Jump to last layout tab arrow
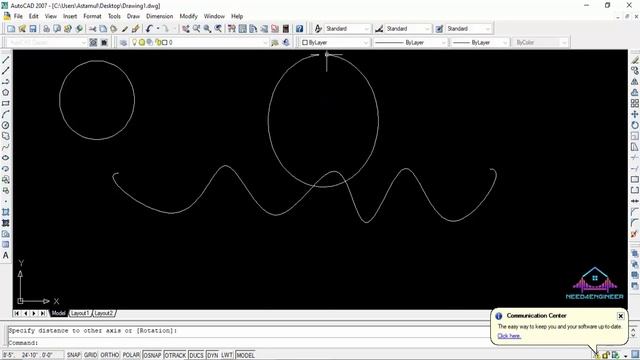Viewport: 640px width, 360px height. click(43, 313)
